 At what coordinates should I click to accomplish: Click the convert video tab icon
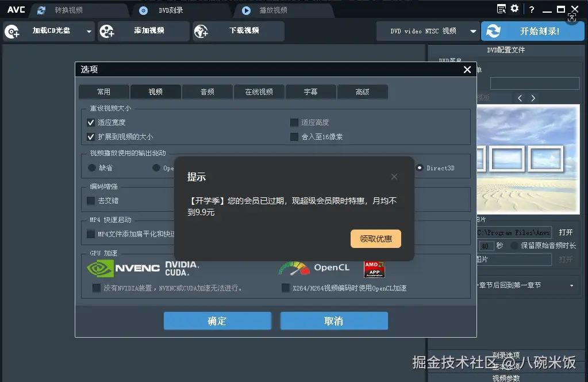point(41,10)
